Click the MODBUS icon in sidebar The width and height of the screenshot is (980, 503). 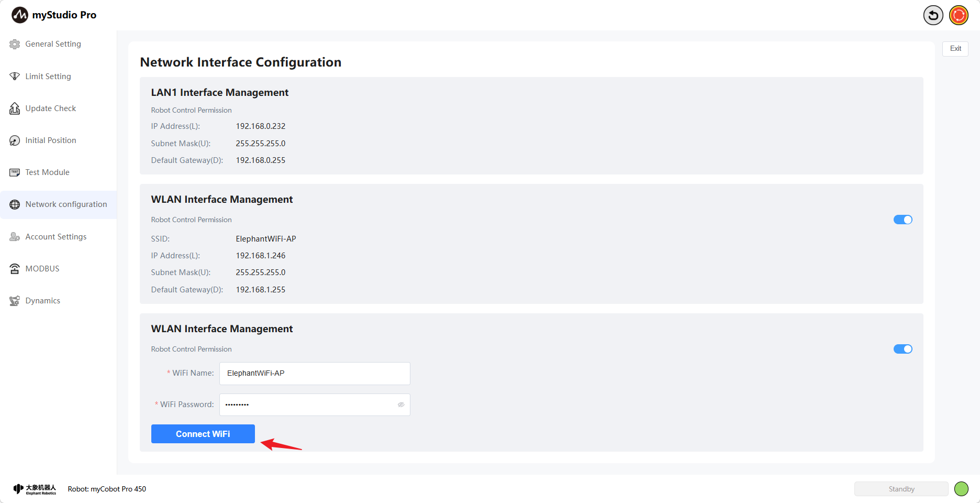pos(15,269)
